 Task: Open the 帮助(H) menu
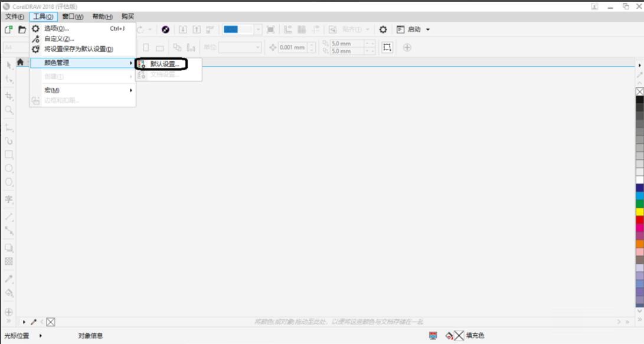102,17
